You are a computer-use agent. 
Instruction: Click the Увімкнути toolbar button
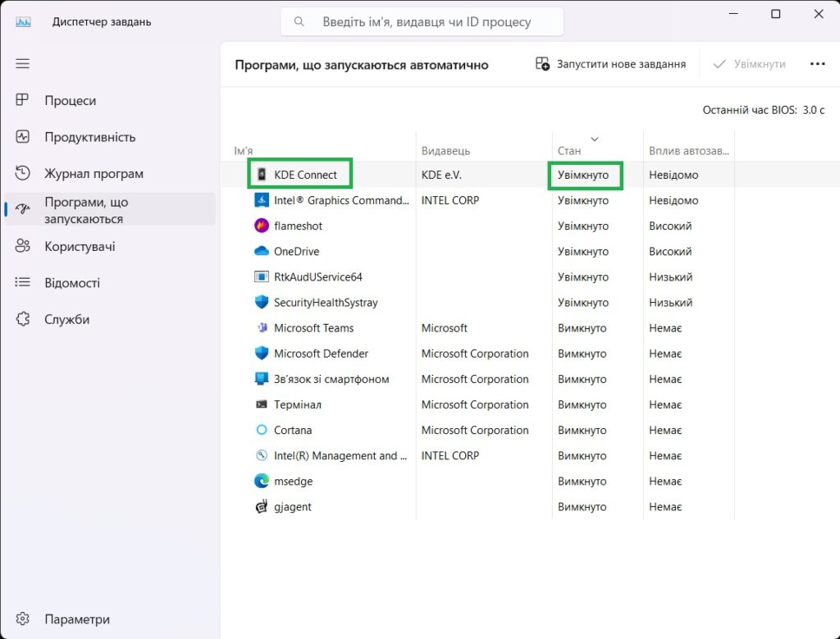[750, 64]
